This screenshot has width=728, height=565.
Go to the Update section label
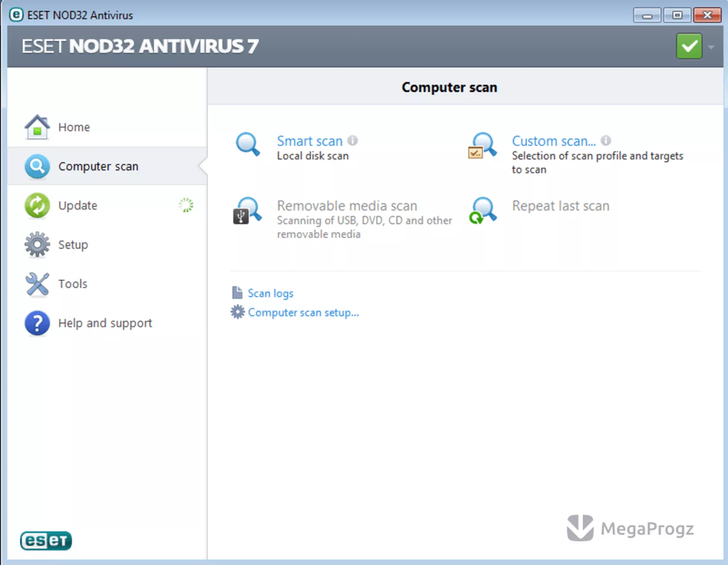78,205
